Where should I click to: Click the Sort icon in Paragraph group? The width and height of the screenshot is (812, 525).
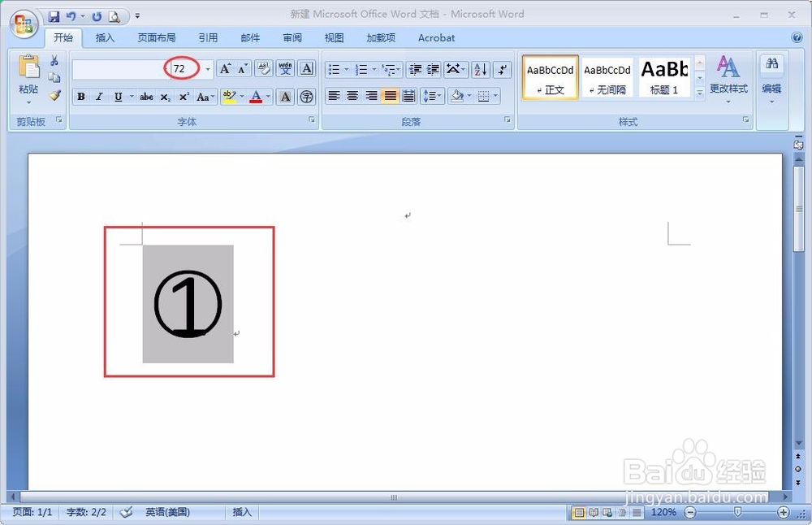pos(480,69)
